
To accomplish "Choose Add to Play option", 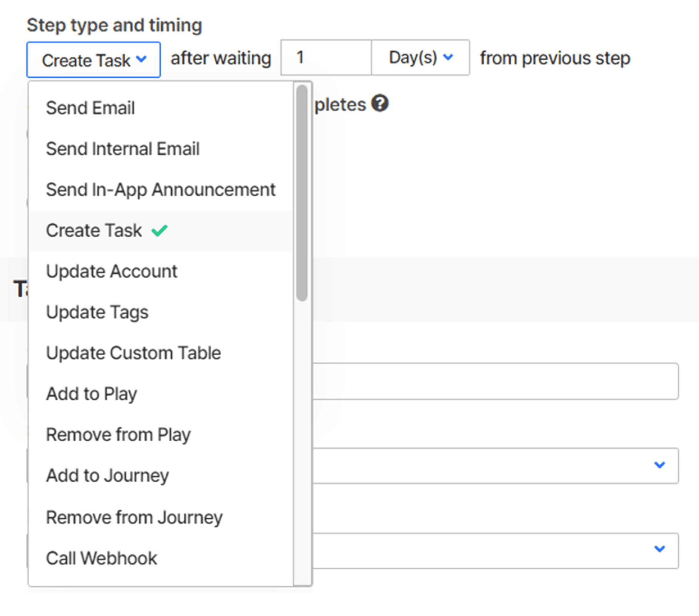I will [x=92, y=394].
